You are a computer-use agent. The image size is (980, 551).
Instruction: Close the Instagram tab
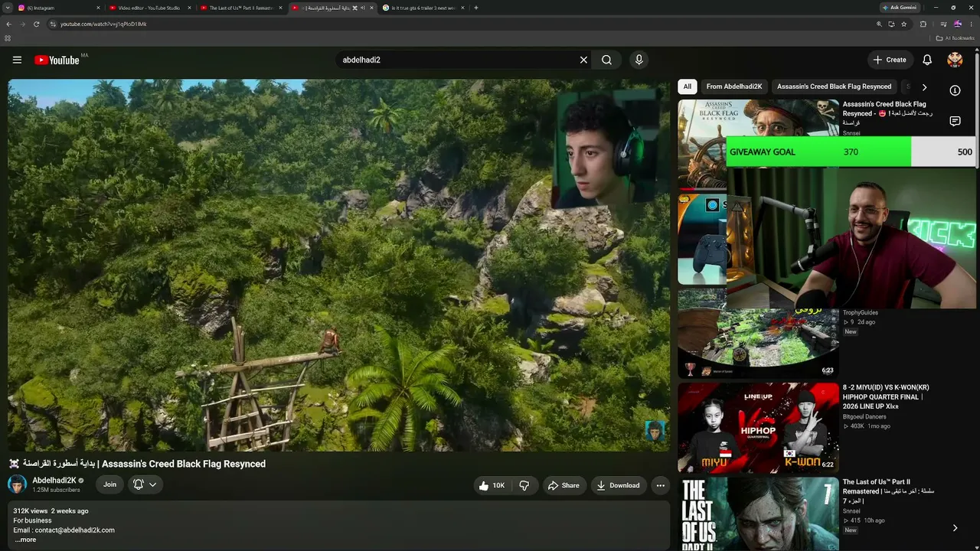click(x=99, y=8)
